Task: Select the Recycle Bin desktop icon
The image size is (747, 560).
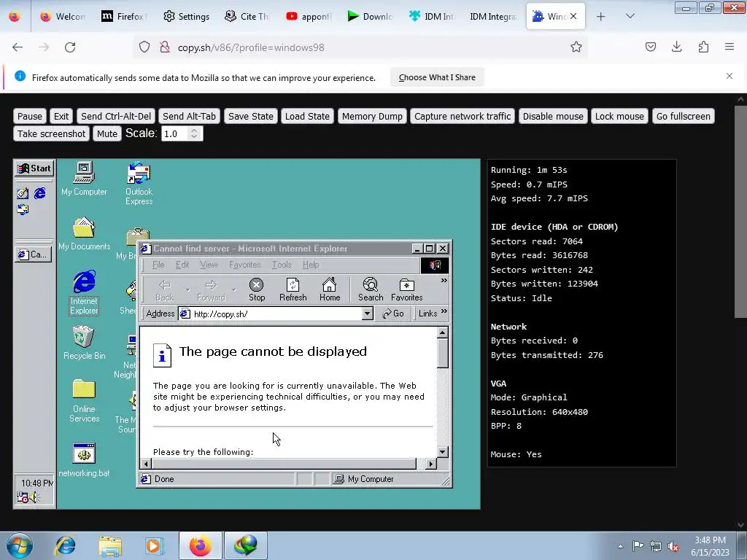Action: coord(85,343)
